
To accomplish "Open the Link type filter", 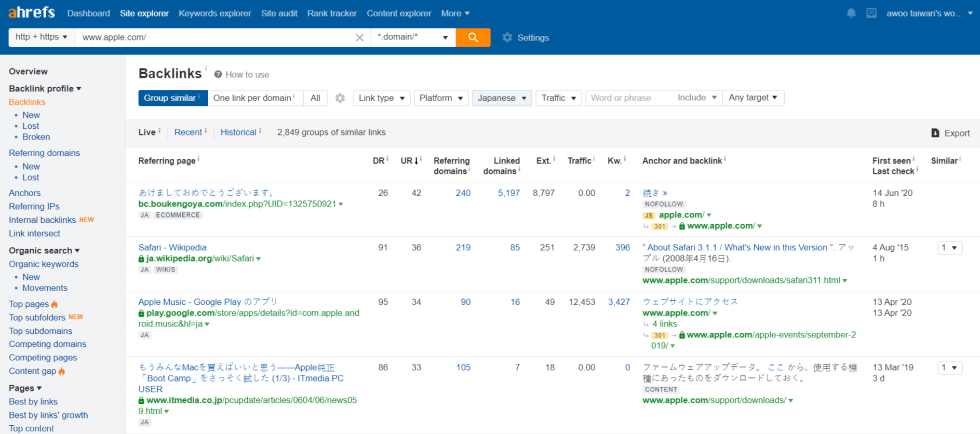I will click(x=382, y=98).
